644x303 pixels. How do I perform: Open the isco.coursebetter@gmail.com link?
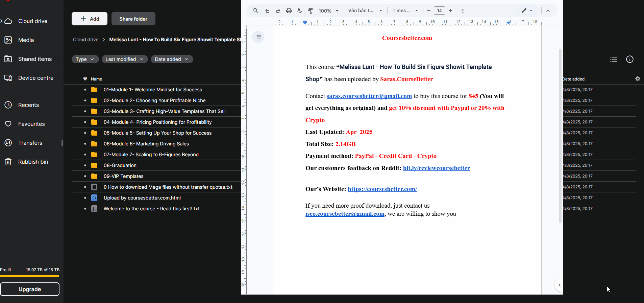click(x=345, y=214)
